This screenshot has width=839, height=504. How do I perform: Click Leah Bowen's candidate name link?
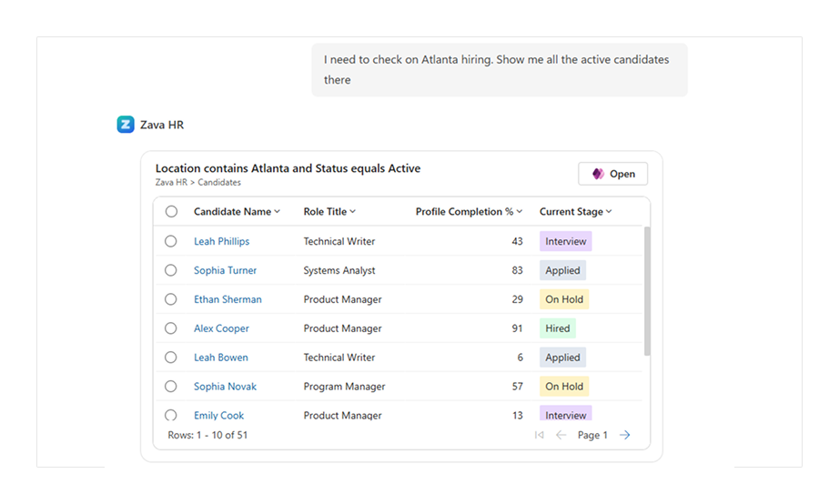coord(220,358)
